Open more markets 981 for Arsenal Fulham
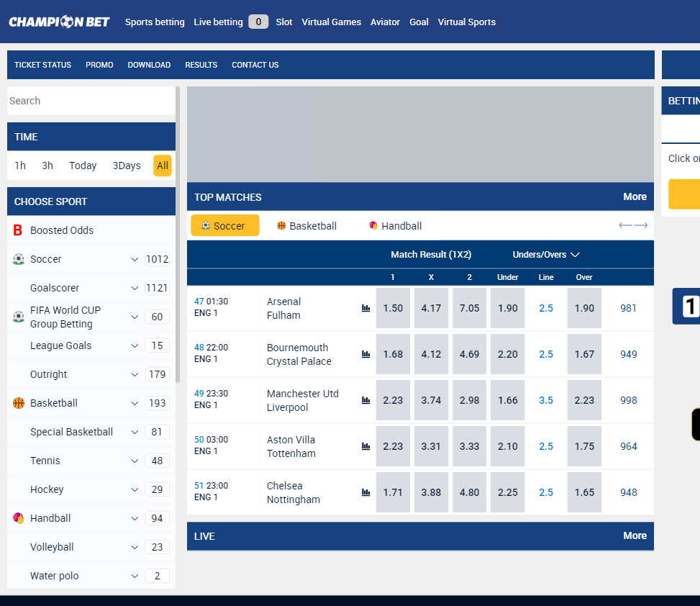Viewport: 700px width, 606px height. (628, 308)
